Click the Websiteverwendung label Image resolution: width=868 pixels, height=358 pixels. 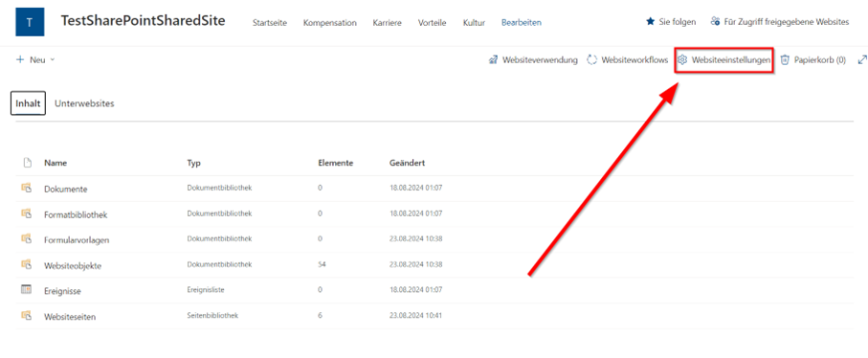541,59
